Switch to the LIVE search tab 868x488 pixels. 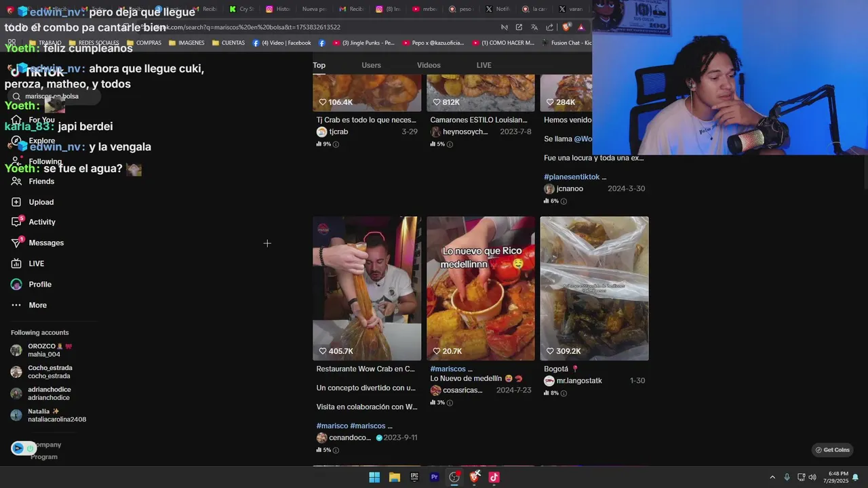(484, 65)
